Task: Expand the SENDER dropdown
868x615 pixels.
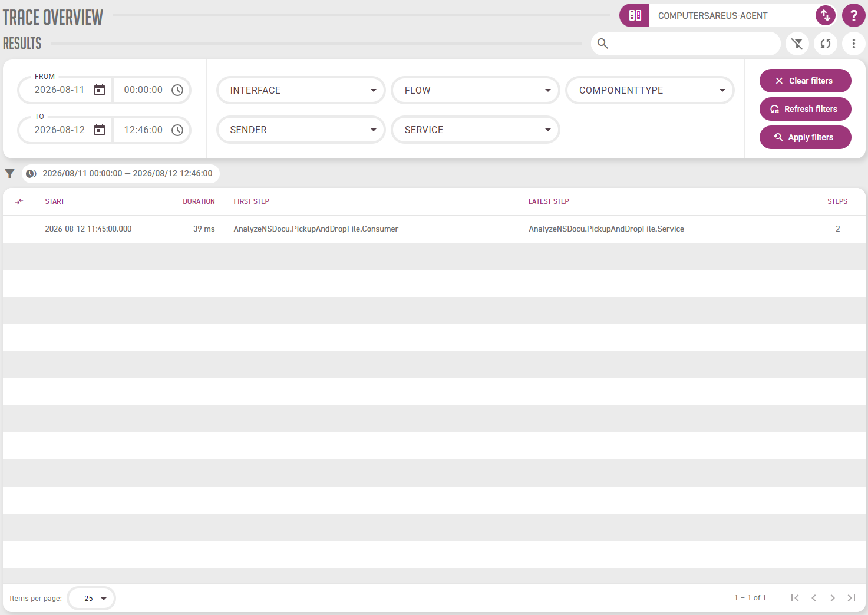Action: (x=301, y=130)
